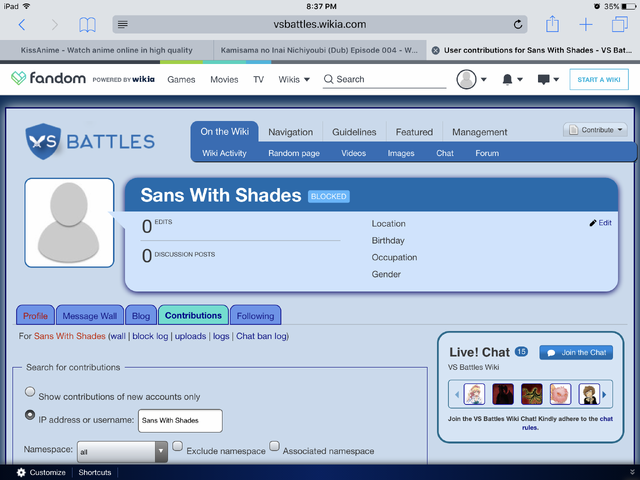This screenshot has width=640, height=480.
Task: Open the Featured menu
Action: coord(414,132)
